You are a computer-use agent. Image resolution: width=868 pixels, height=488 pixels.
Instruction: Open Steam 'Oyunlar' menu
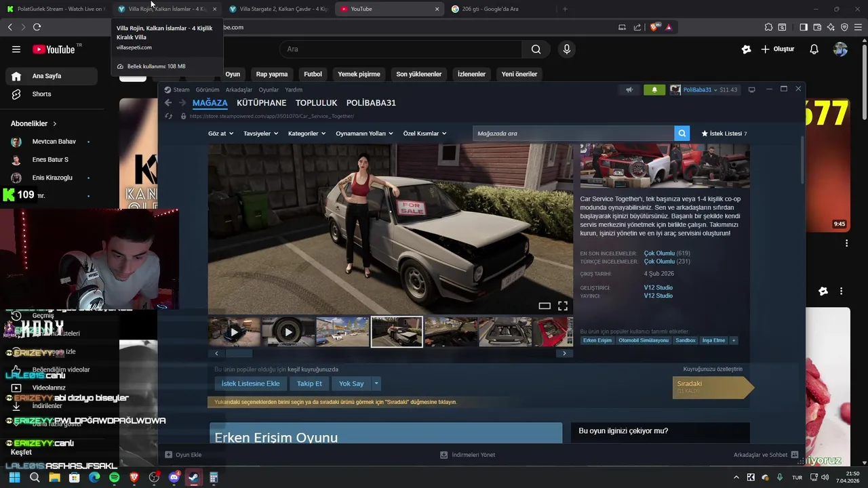point(269,89)
